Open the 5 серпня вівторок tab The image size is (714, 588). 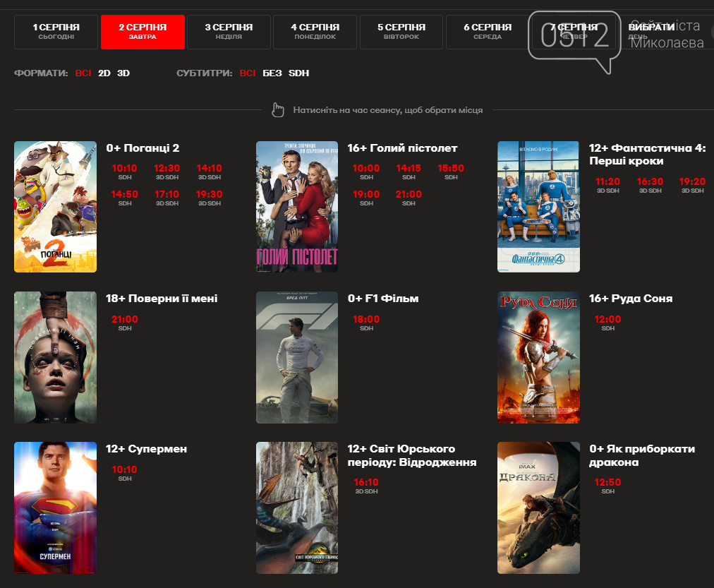tap(401, 32)
